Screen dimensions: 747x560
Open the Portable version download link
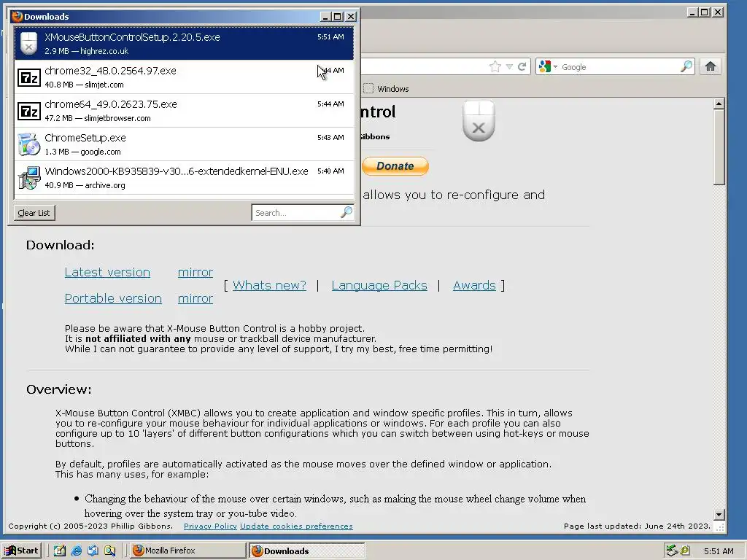(x=113, y=298)
